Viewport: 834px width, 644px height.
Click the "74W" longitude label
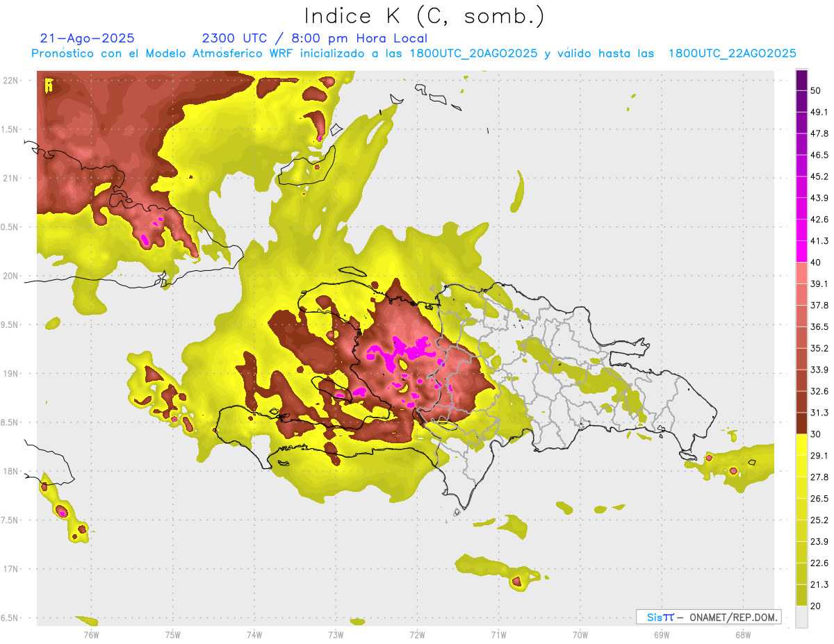pos(254,634)
